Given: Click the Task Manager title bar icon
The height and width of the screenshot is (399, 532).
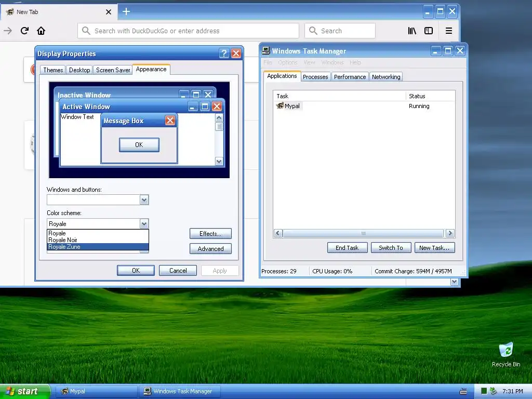Looking at the screenshot, I should tap(266, 50).
